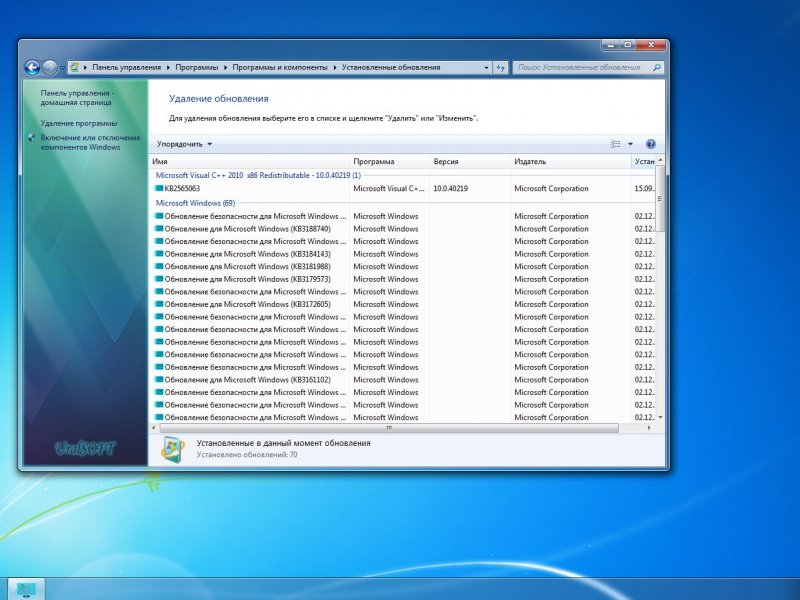Select update KB3172605
Screen dimensions: 800x600
pos(403,305)
